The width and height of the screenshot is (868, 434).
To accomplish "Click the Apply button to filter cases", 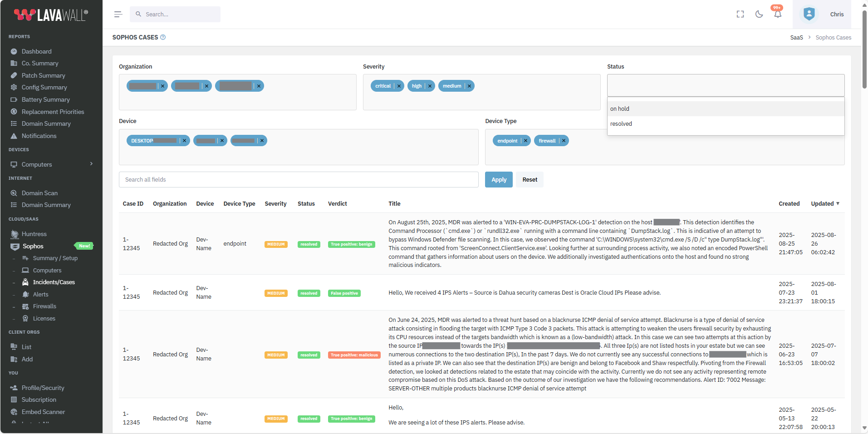I will pyautogui.click(x=498, y=179).
